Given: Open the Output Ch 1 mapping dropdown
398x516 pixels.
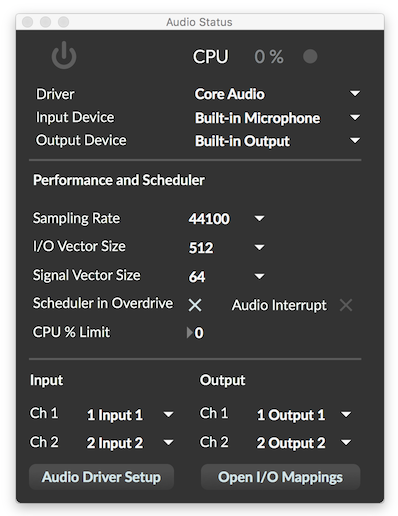Looking at the screenshot, I should pos(346,414).
